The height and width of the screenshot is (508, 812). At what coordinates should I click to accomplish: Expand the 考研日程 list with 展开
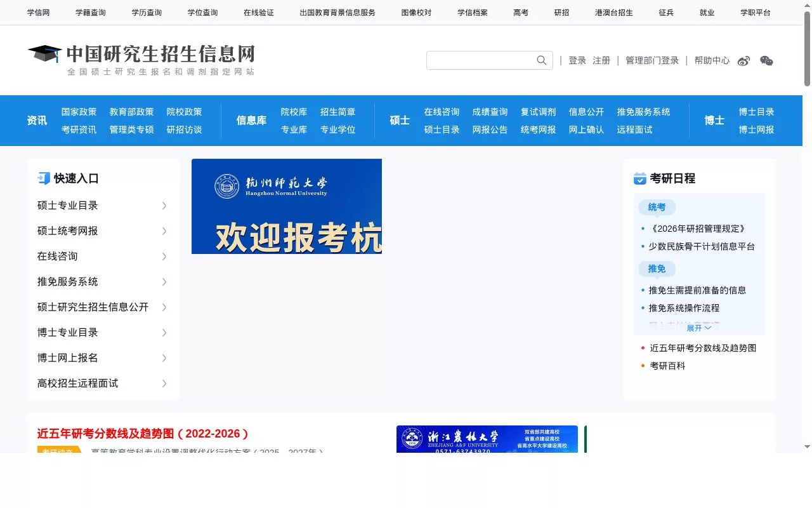click(699, 328)
